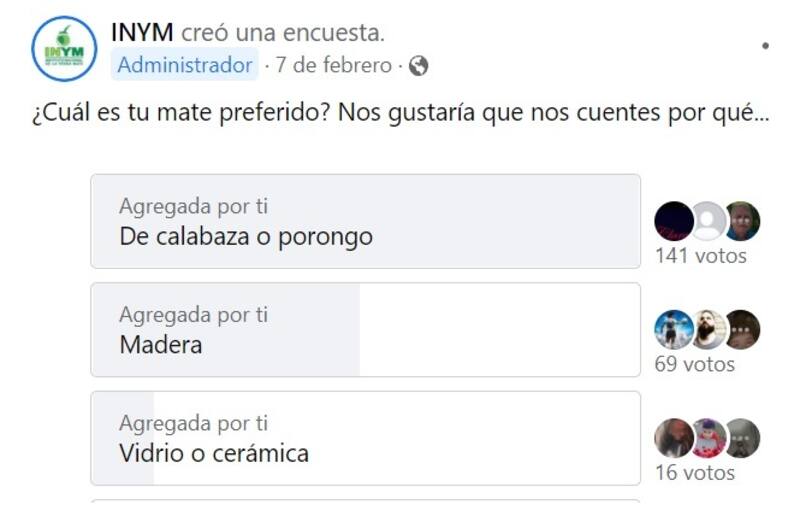
Task: View the 141 votos voter list
Action: (x=700, y=256)
